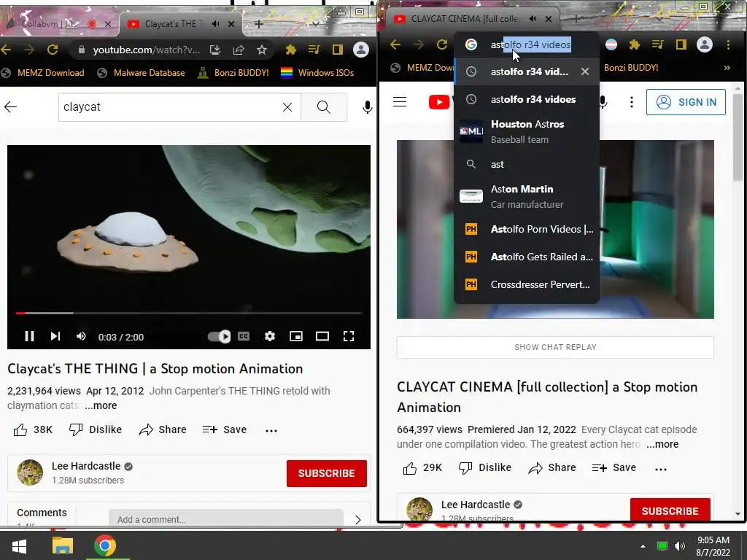The height and width of the screenshot is (560, 747).
Task: Show hidden system tray icons
Action: (643, 546)
